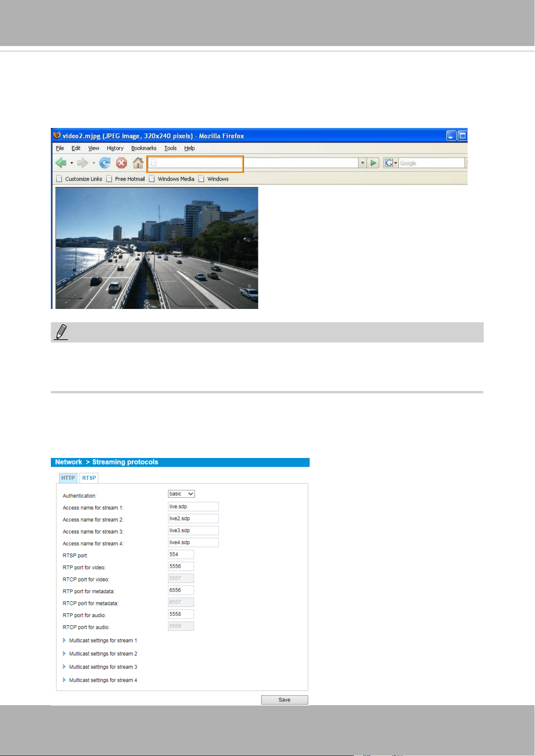This screenshot has width=535, height=756.
Task: Click the Firefox logo in title bar
Action: (x=57, y=135)
